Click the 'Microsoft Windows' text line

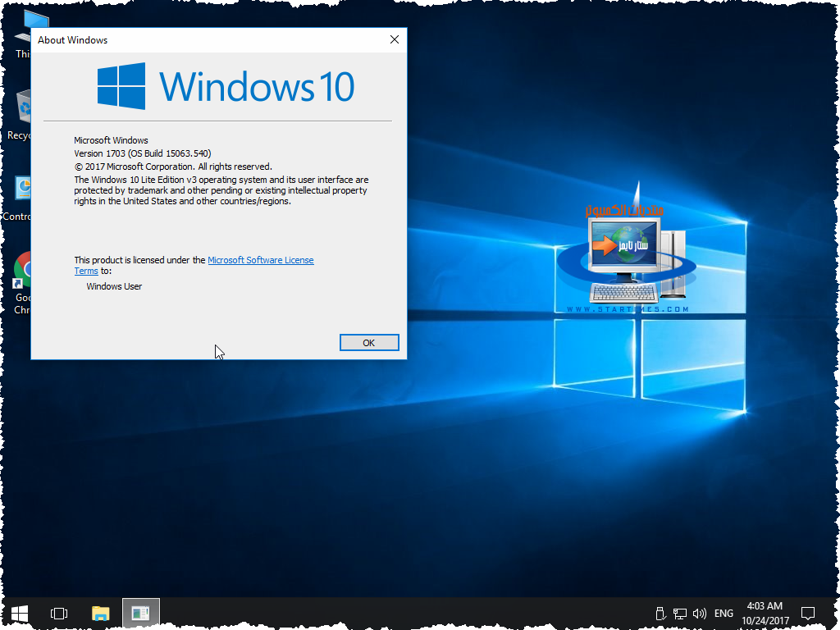coord(111,140)
